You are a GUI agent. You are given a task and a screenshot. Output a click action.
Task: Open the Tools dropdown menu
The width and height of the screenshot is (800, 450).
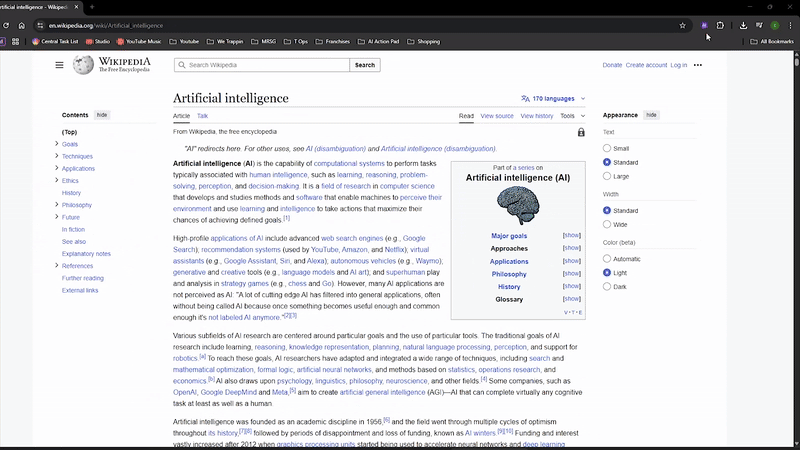click(572, 116)
